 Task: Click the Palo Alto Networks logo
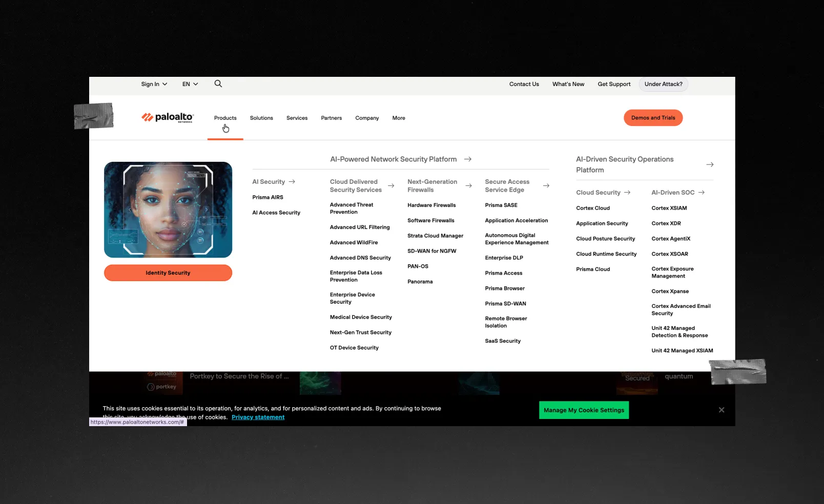pyautogui.click(x=168, y=118)
